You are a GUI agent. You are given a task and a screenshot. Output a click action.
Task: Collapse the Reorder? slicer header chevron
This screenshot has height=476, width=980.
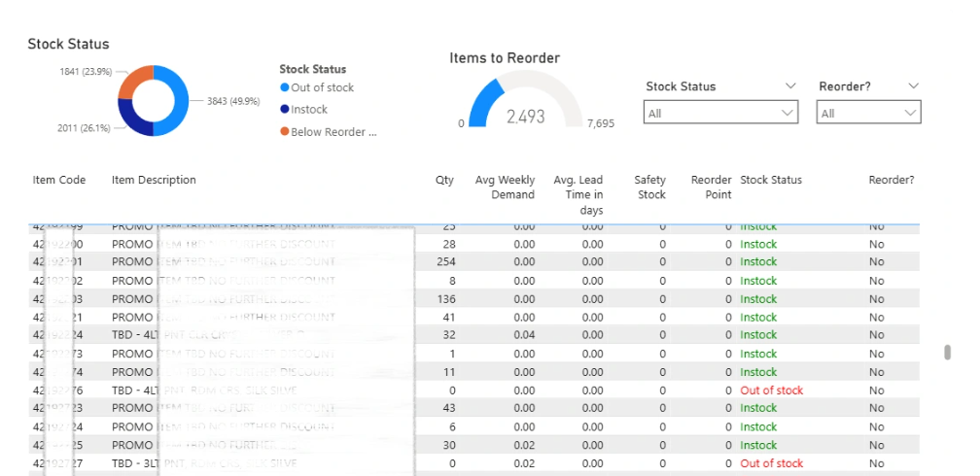(914, 85)
